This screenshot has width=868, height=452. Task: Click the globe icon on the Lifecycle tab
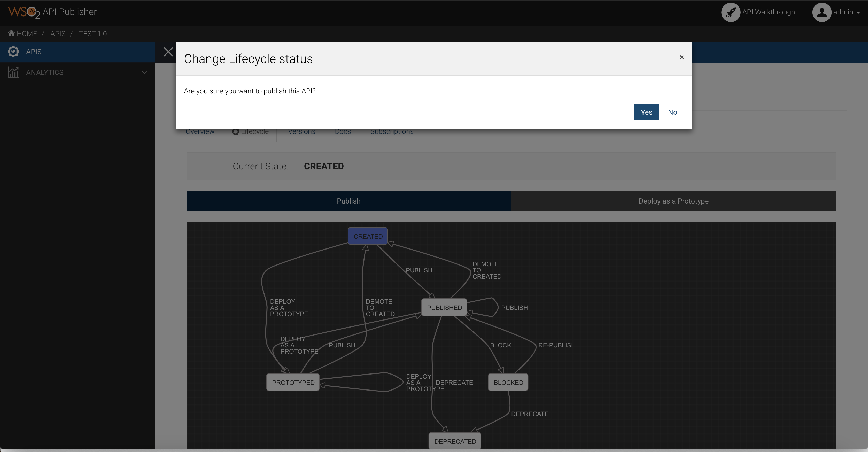236,132
